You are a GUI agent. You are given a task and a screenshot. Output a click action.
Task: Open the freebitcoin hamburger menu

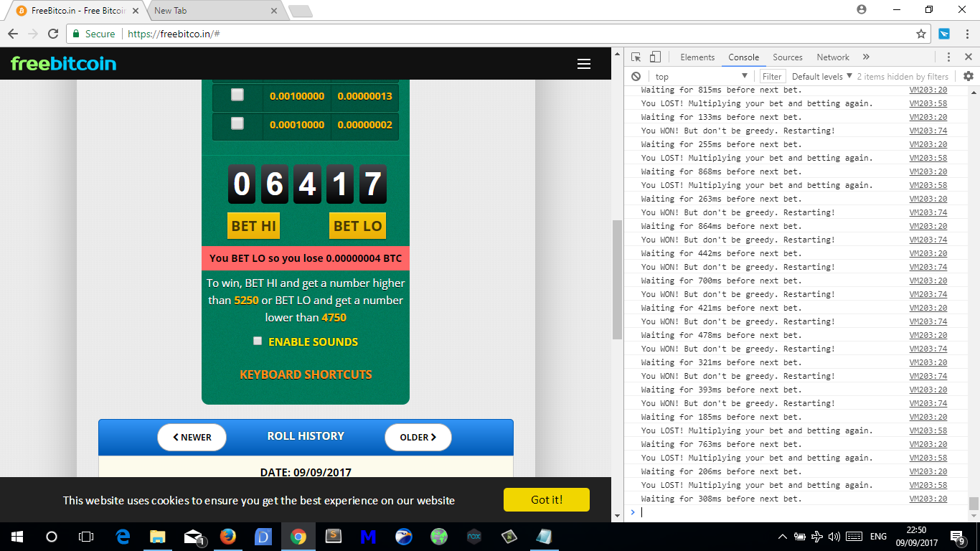(x=584, y=64)
